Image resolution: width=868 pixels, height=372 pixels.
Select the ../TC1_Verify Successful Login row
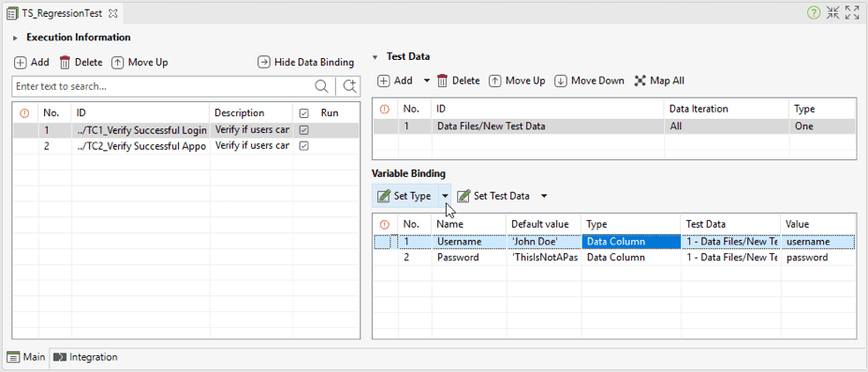pos(186,130)
